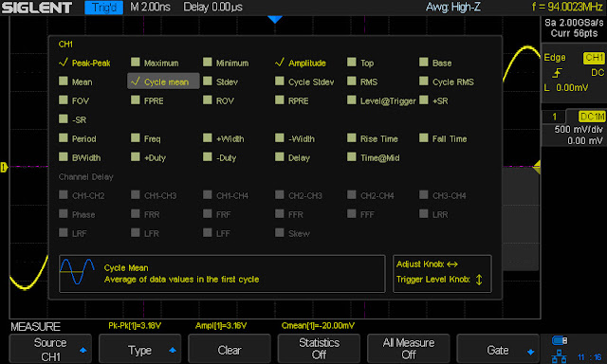Check the Level@Trigger measurement
The width and height of the screenshot is (607, 364).
(352, 100)
